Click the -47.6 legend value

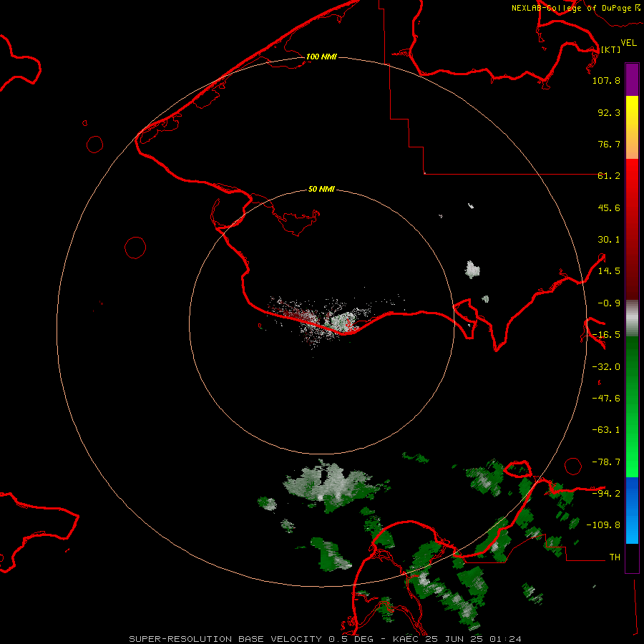[606, 399]
